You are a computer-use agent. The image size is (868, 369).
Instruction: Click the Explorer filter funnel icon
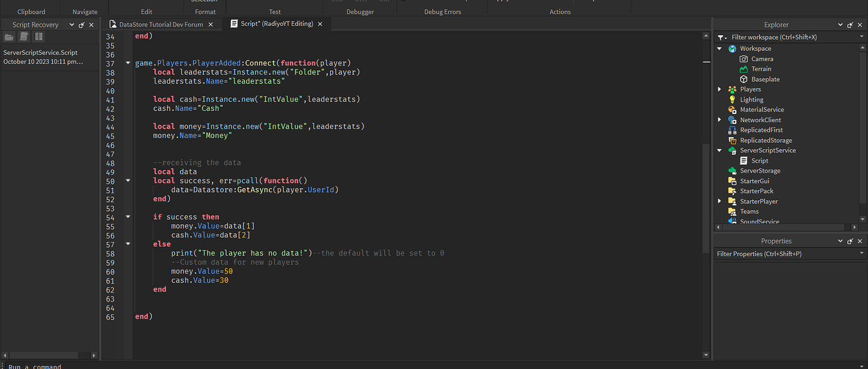tap(721, 37)
